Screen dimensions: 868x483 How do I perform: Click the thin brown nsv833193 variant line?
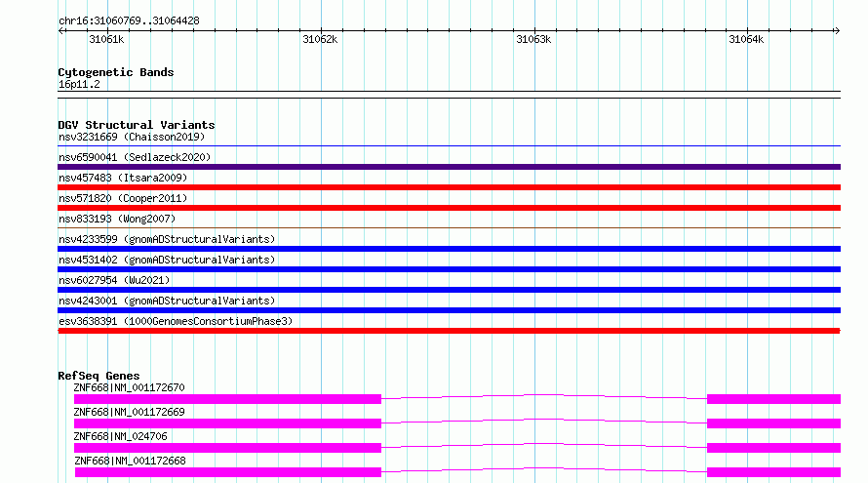(x=449, y=227)
